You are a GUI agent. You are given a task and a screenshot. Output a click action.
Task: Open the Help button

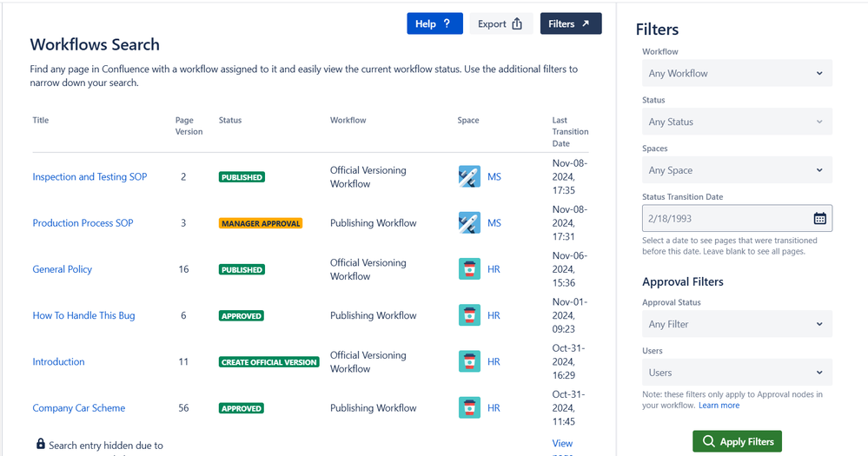coord(434,24)
